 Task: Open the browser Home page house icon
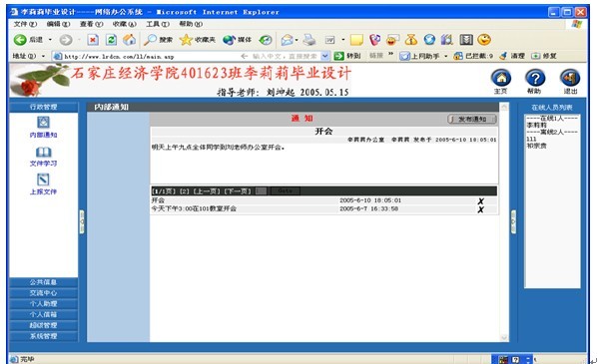pyautogui.click(x=130, y=40)
